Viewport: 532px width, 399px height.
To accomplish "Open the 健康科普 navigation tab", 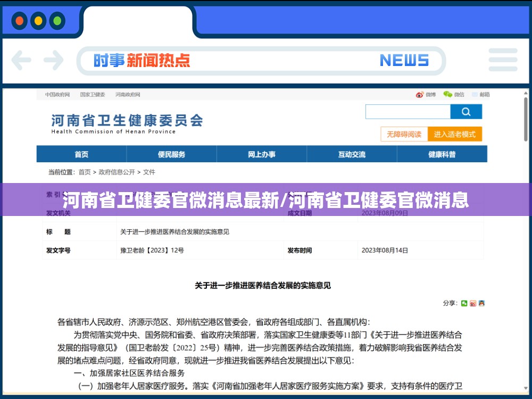I will point(442,154).
